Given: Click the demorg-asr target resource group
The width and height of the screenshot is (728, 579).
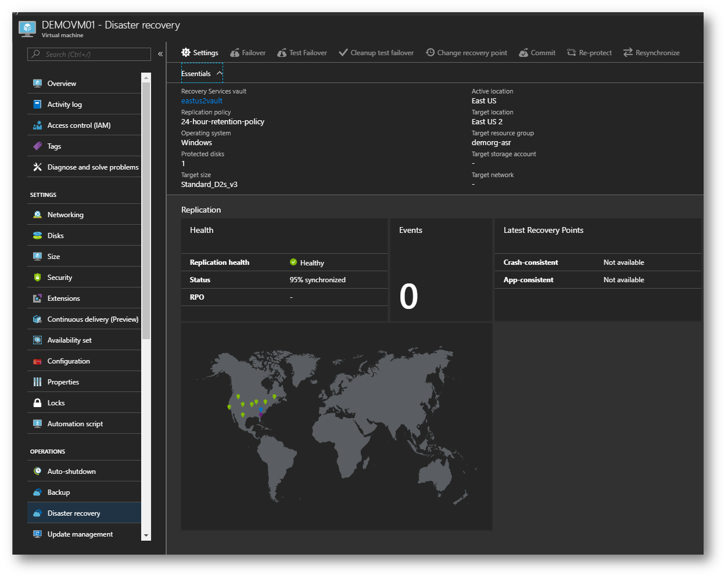Looking at the screenshot, I should coord(491,142).
